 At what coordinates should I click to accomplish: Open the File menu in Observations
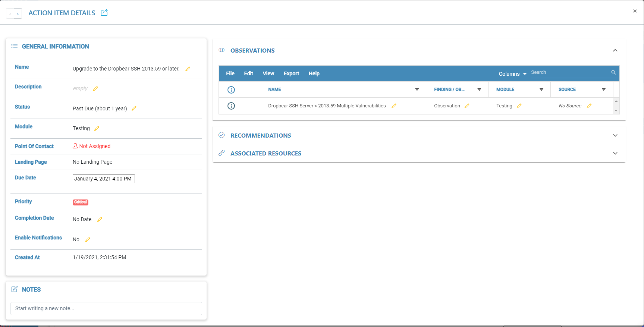(x=230, y=73)
